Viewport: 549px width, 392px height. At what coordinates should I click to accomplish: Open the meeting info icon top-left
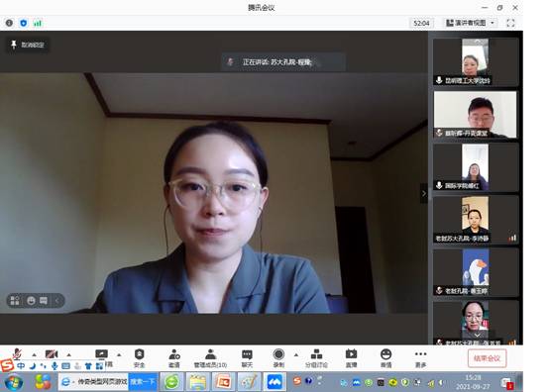[9, 23]
